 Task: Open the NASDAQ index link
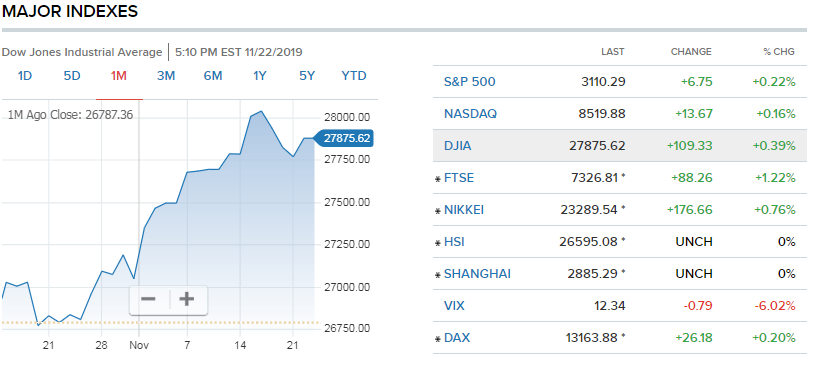(x=470, y=114)
